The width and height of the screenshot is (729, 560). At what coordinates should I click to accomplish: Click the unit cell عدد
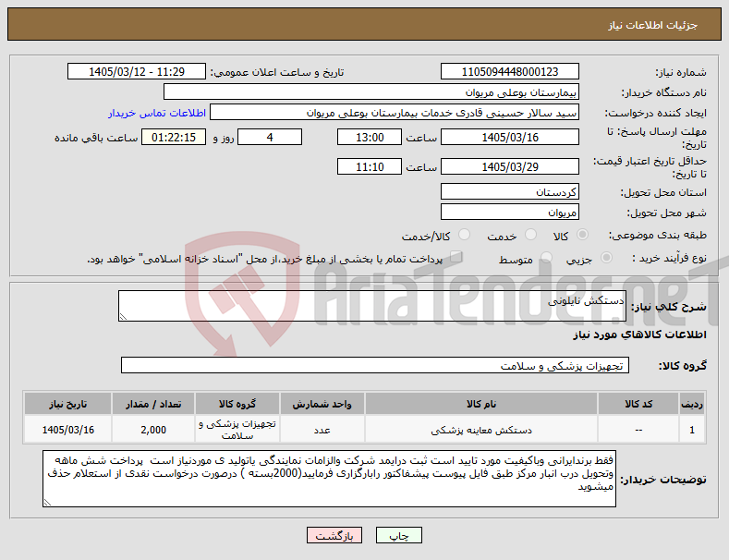322,430
